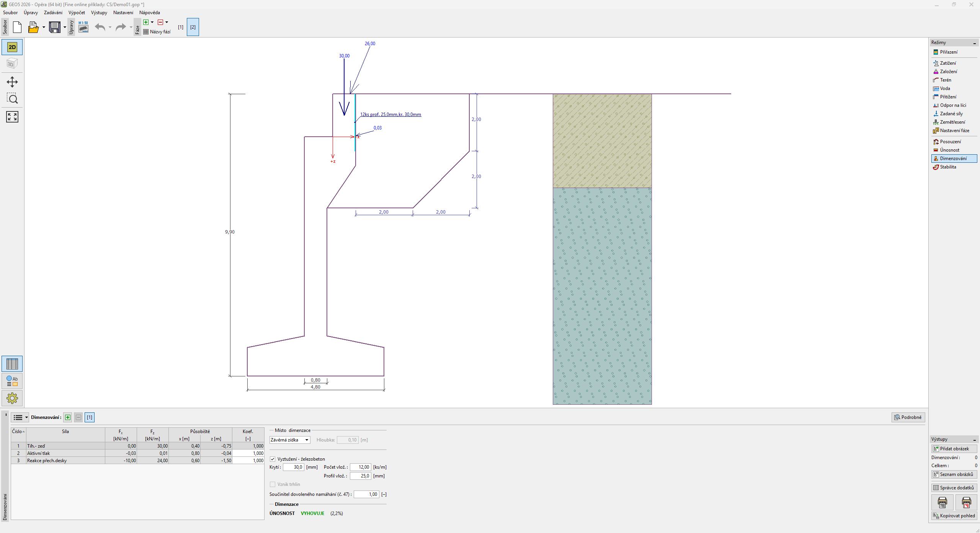Screen dimensions: 980x533
Task: Toggle the Vyztužení - železobeton checkbox
Action: point(273,459)
